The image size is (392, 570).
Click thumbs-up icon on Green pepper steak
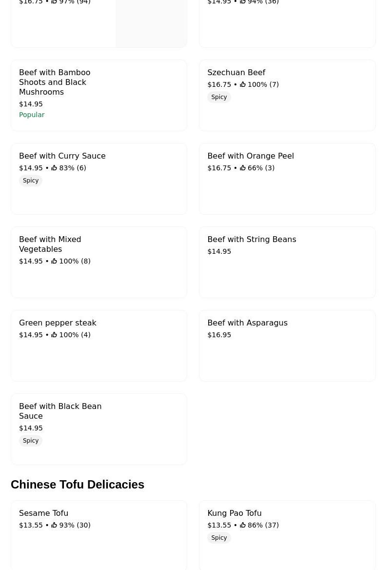tap(54, 335)
